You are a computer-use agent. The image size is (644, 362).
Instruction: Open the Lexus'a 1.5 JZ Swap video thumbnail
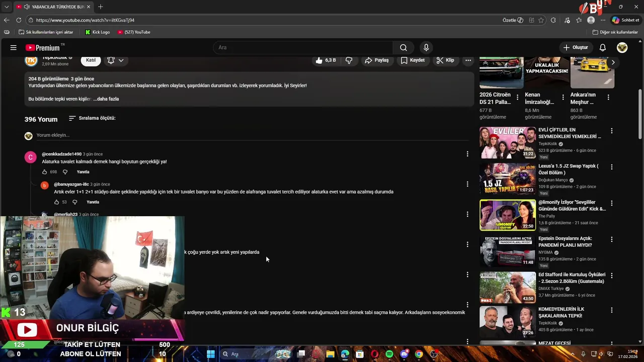point(508,179)
